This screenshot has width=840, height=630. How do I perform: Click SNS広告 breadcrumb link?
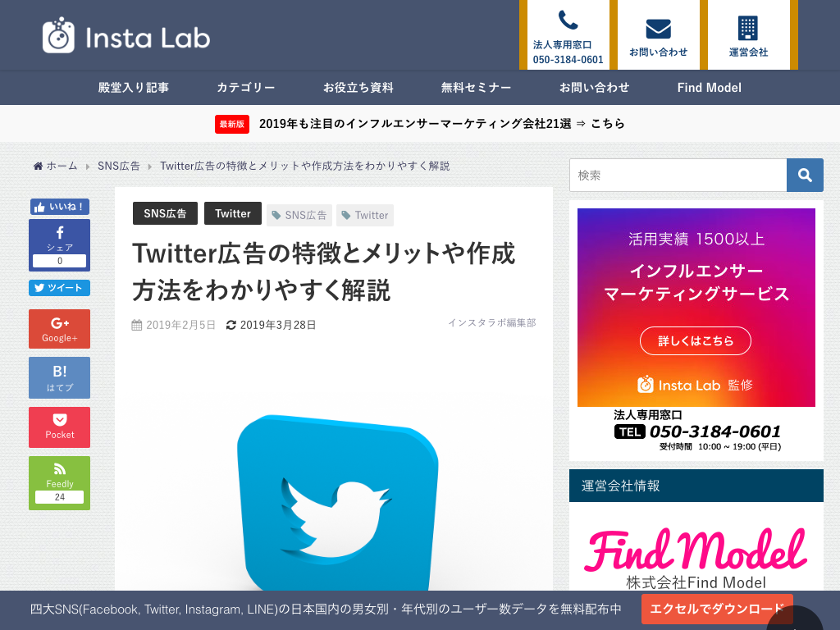point(118,166)
